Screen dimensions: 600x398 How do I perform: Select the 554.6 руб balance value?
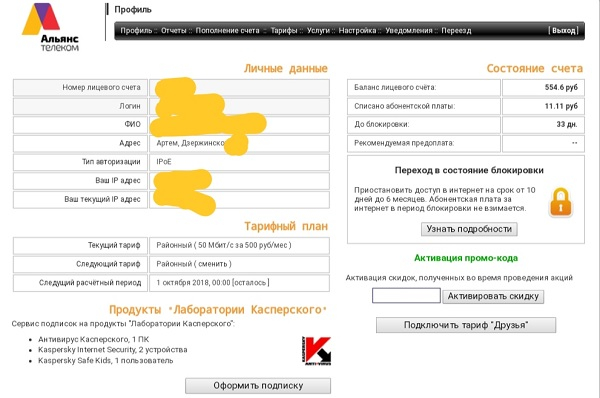[561, 87]
